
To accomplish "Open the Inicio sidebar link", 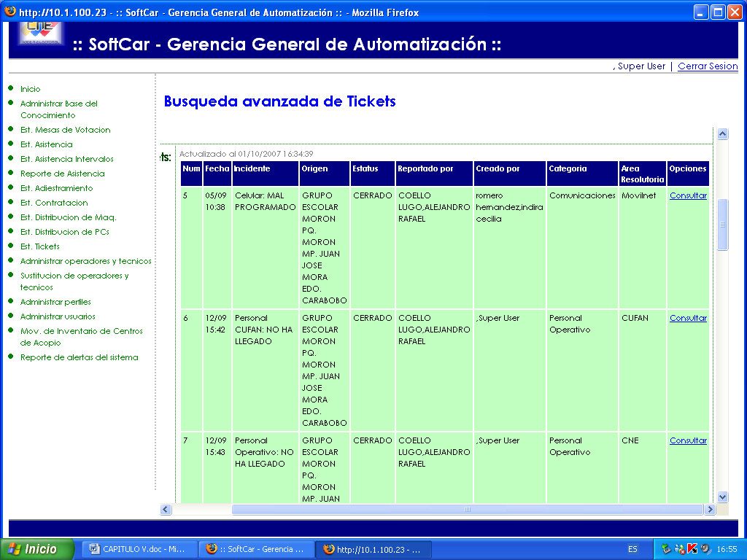I will (31, 89).
